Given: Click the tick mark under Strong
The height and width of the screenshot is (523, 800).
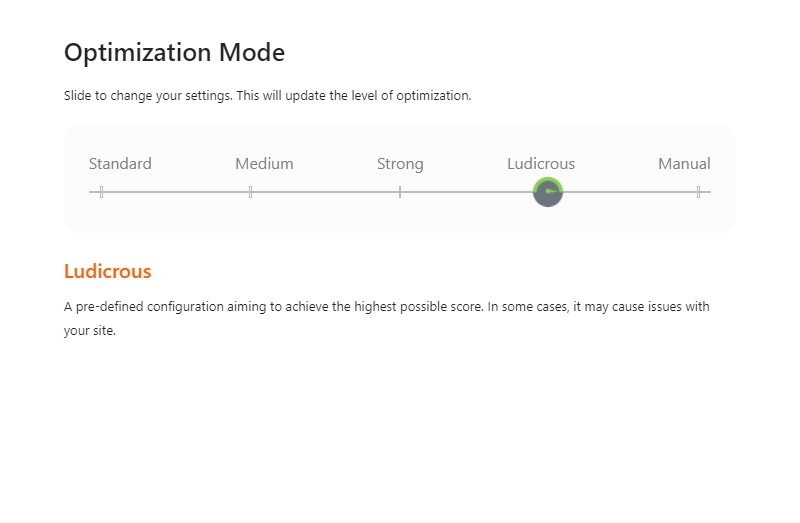Looking at the screenshot, I should click(400, 192).
